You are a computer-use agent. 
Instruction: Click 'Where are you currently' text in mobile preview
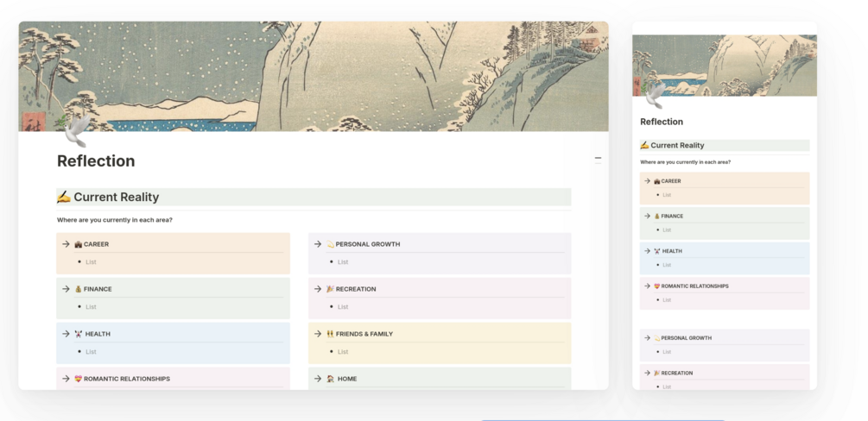pos(685,162)
